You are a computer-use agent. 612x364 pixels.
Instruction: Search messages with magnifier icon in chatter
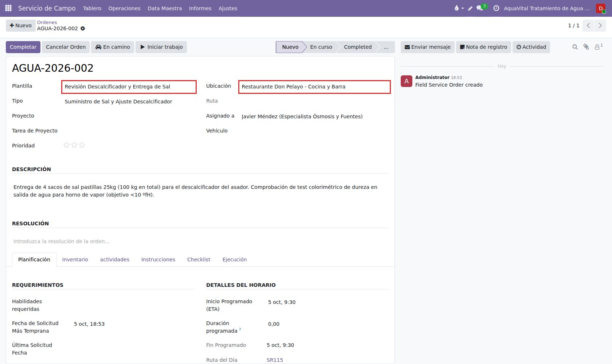click(x=575, y=47)
